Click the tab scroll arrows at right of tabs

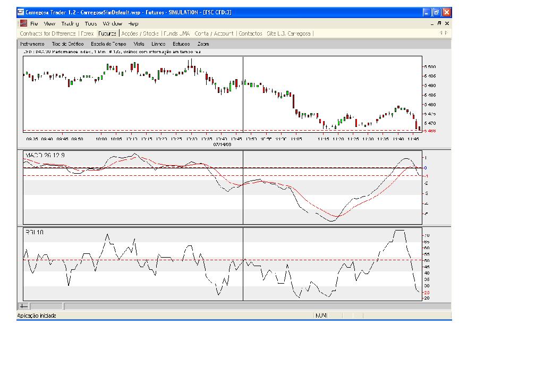444,33
